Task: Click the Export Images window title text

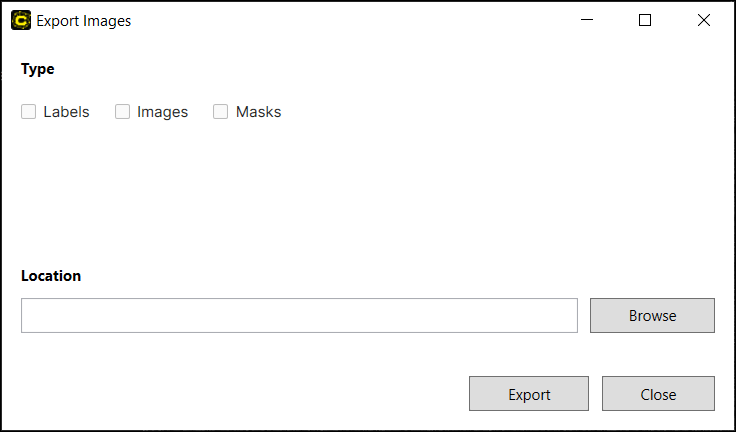Action: (83, 21)
